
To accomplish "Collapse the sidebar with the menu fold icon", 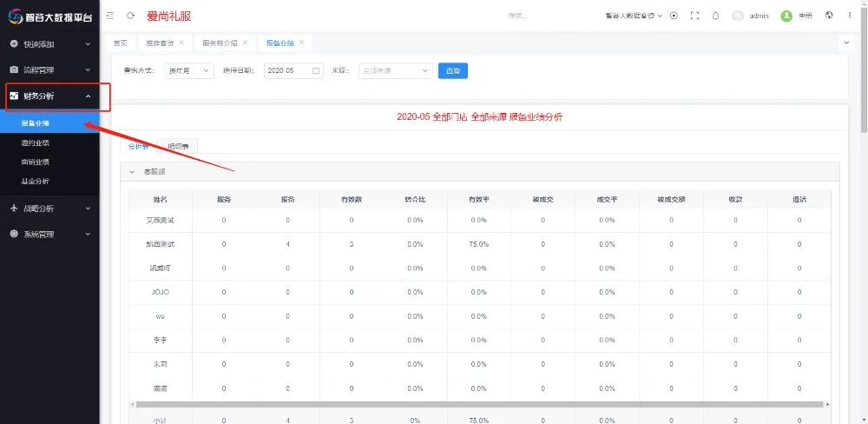I will (110, 16).
